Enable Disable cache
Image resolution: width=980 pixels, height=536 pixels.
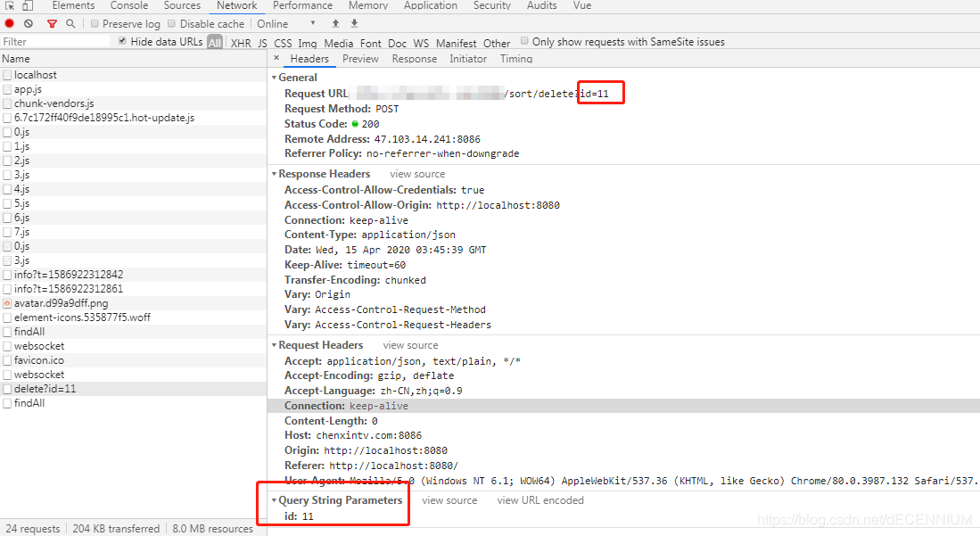point(169,23)
